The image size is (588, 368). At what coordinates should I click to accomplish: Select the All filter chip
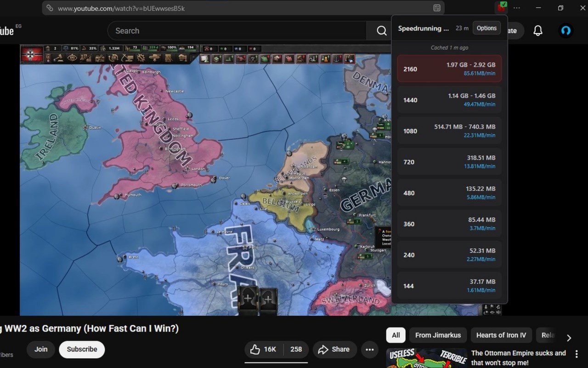click(396, 335)
